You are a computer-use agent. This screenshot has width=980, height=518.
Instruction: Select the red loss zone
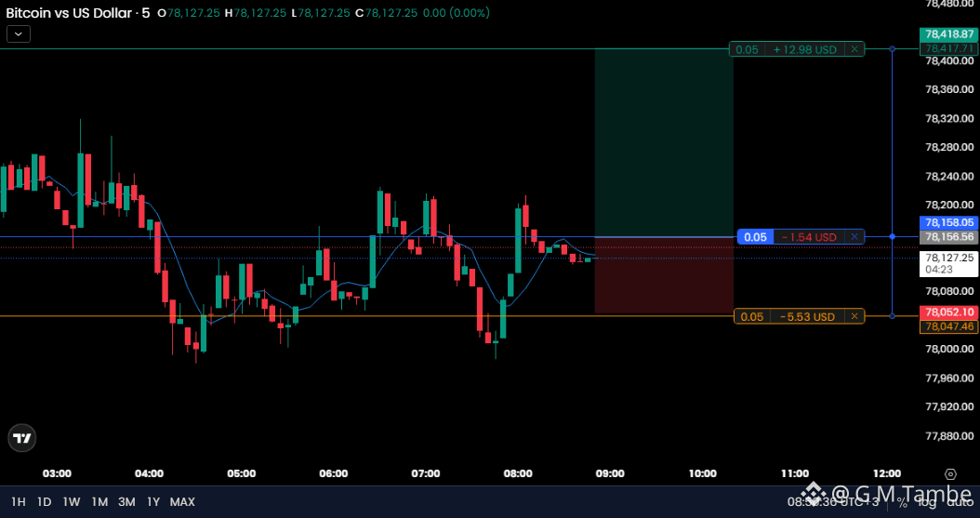(x=664, y=275)
